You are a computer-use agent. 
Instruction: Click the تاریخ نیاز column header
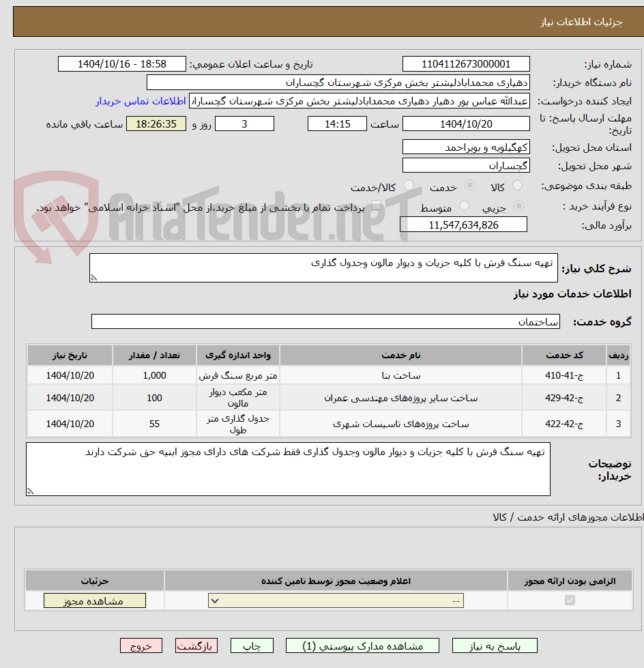click(70, 355)
